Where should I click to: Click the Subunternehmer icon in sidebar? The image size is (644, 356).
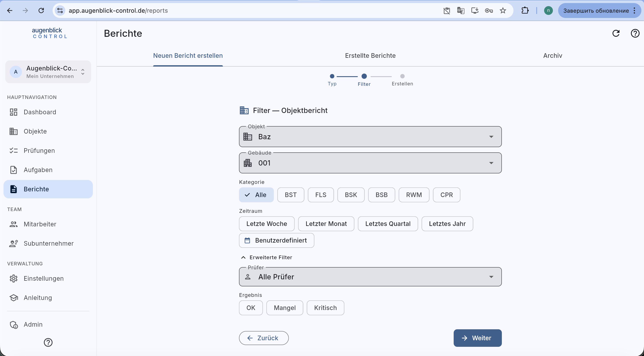(14, 243)
